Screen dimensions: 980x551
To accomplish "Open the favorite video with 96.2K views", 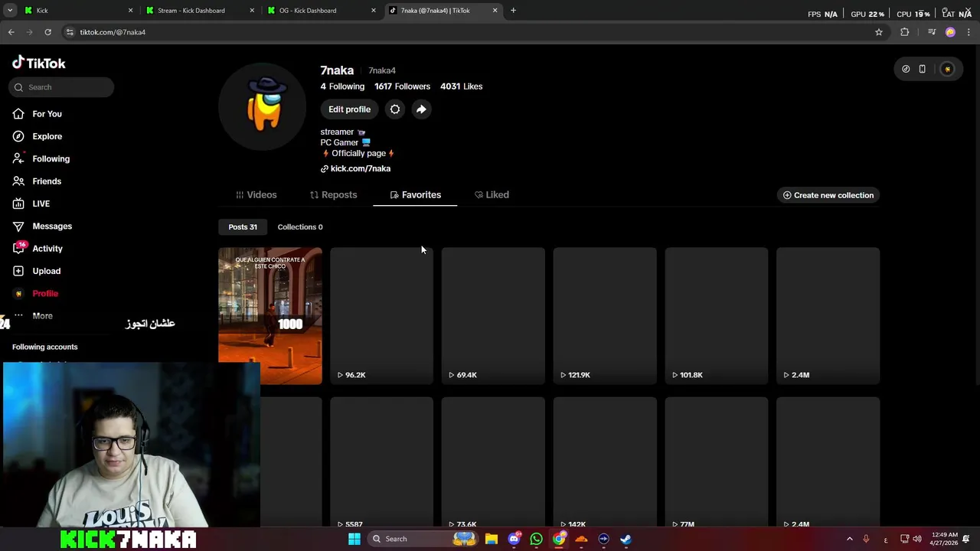I will 381,315.
